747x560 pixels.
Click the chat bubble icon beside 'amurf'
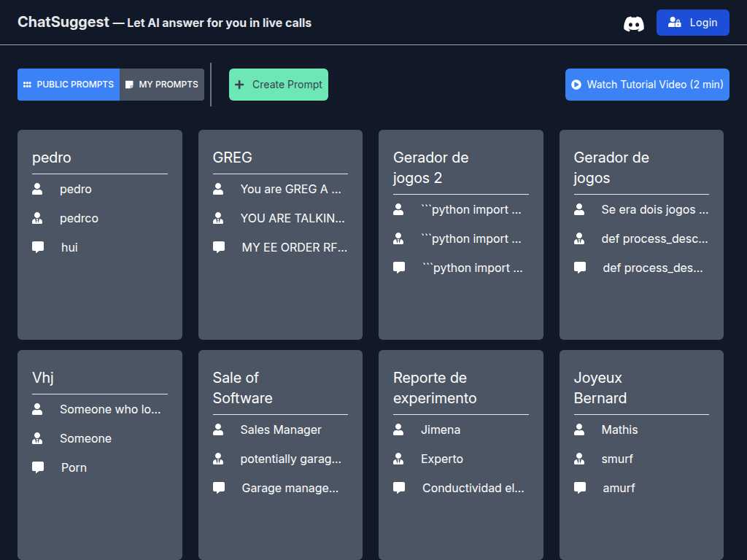click(580, 488)
